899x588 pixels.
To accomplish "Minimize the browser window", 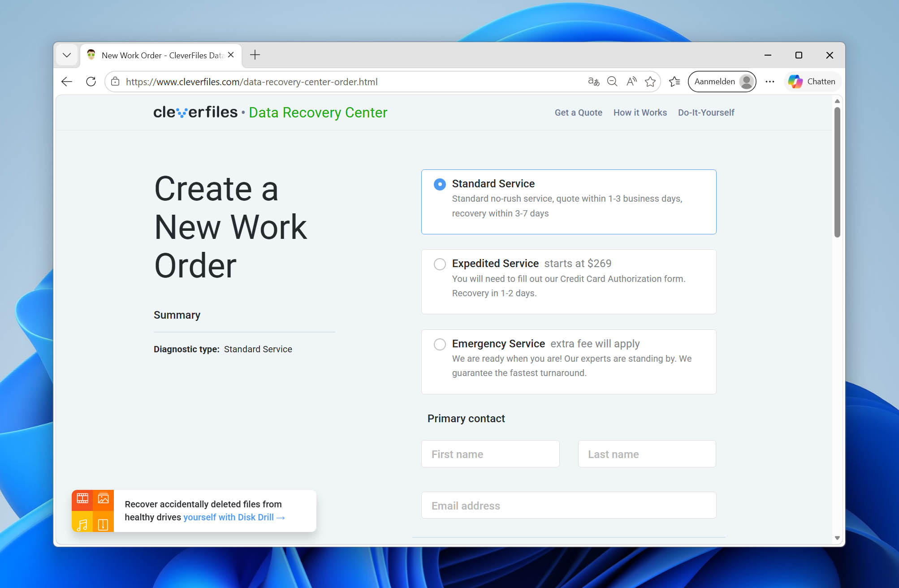I will point(768,55).
